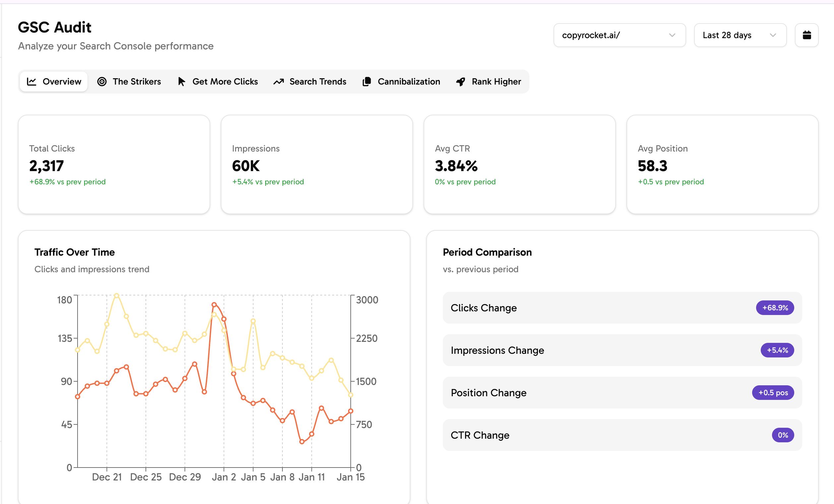Open the calendar icon in the top right
The width and height of the screenshot is (834, 504).
807,35
